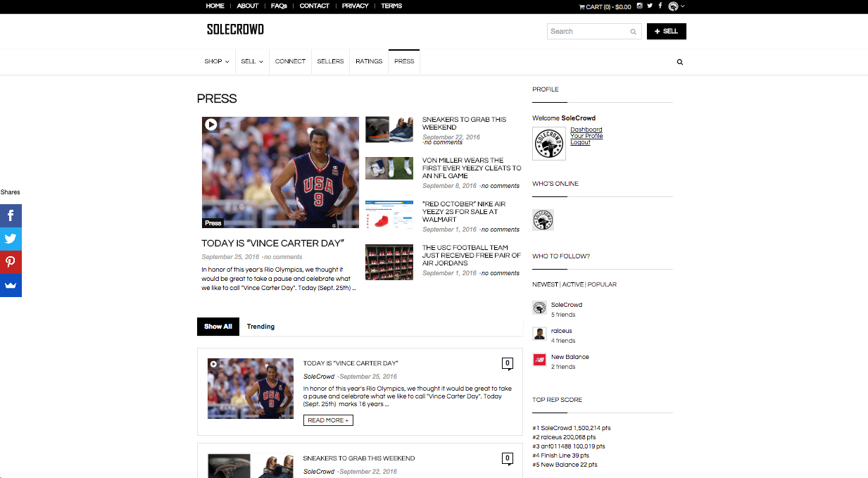The width and height of the screenshot is (868, 478).
Task: Click the New Balance red logo avatar
Action: [x=540, y=360]
